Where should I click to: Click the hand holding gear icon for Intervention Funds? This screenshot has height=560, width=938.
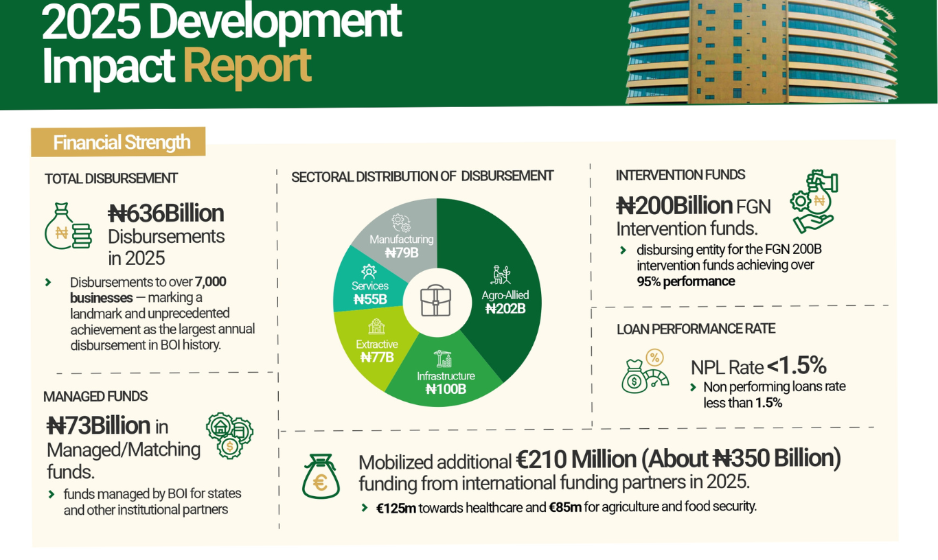click(x=814, y=202)
